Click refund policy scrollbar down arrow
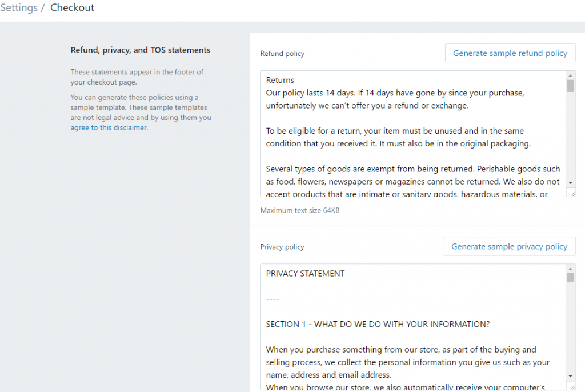585x392 pixels. 570,182
